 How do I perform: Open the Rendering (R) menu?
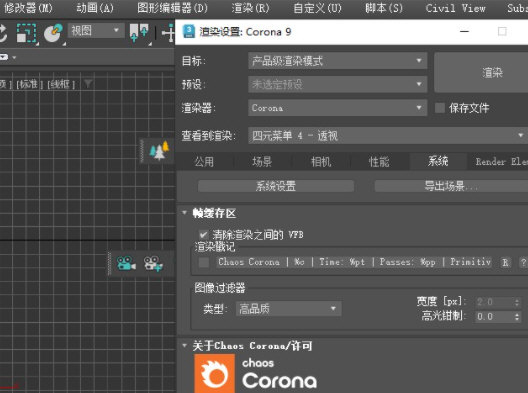[x=251, y=8]
